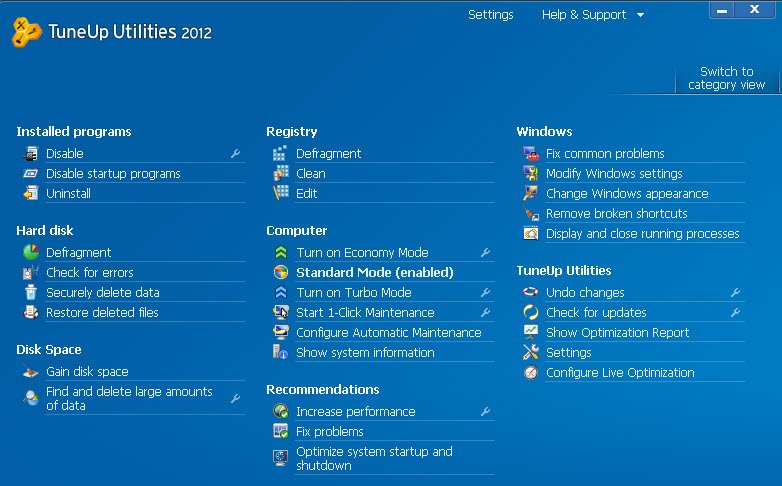Click the Find and delete large data icon

30,398
